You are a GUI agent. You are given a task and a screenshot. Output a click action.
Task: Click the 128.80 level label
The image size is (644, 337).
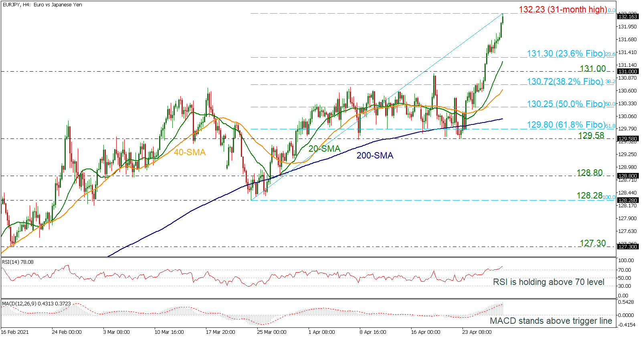point(589,173)
